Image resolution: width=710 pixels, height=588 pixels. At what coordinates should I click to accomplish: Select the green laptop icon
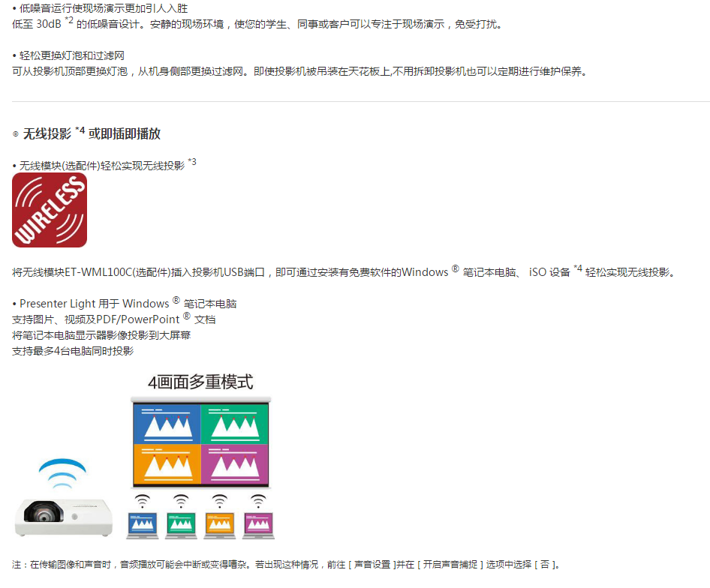click(181, 523)
